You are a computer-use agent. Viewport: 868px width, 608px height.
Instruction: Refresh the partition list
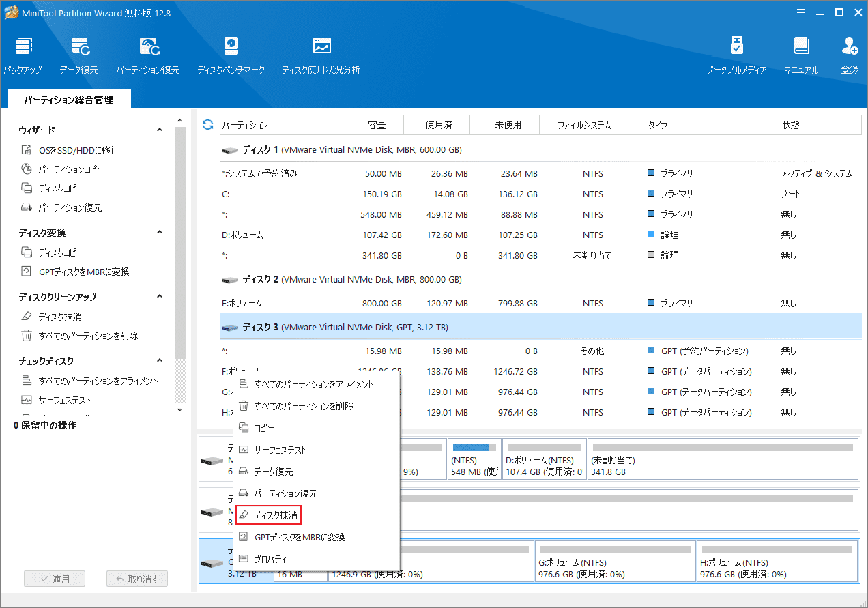(x=206, y=124)
